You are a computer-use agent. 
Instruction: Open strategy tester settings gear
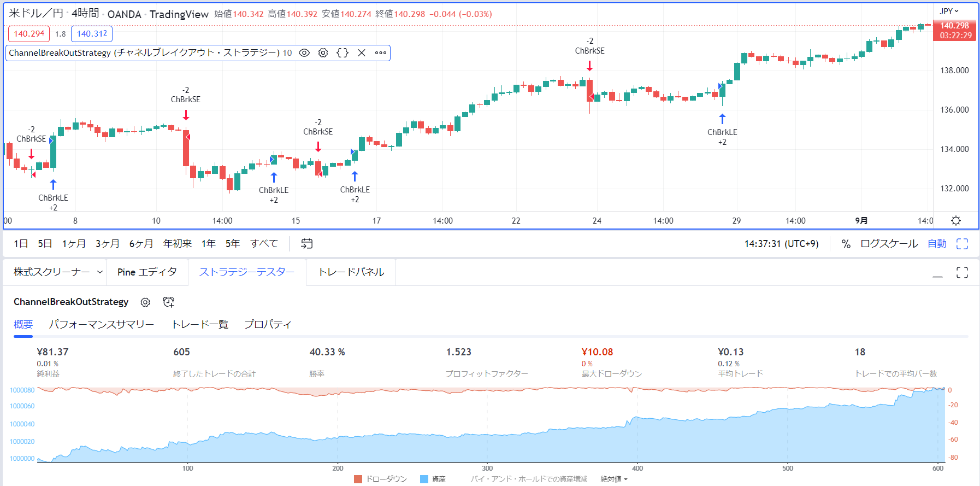(145, 302)
